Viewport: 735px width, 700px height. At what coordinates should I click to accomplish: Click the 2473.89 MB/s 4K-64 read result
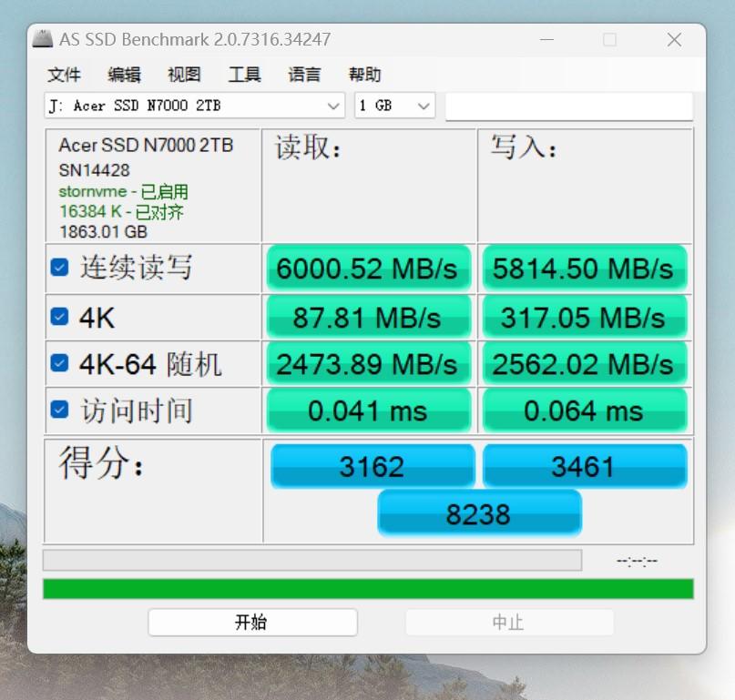(x=369, y=363)
